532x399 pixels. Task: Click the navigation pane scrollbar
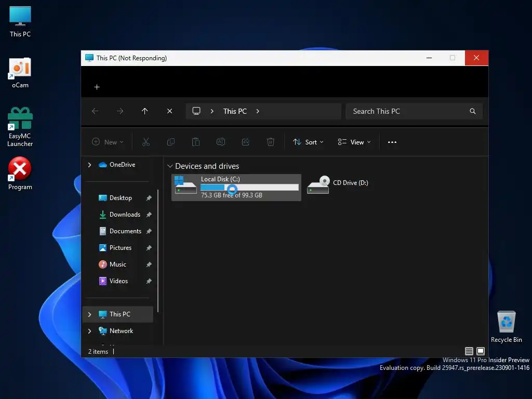(x=158, y=251)
